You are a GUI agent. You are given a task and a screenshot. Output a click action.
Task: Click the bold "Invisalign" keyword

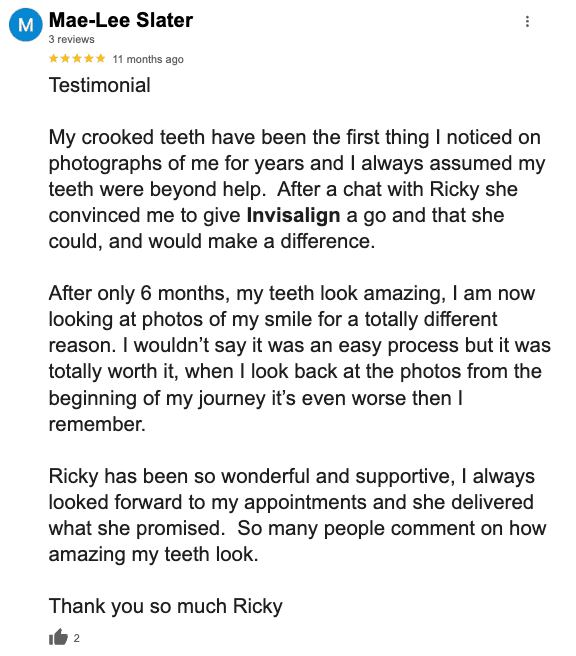(x=293, y=215)
